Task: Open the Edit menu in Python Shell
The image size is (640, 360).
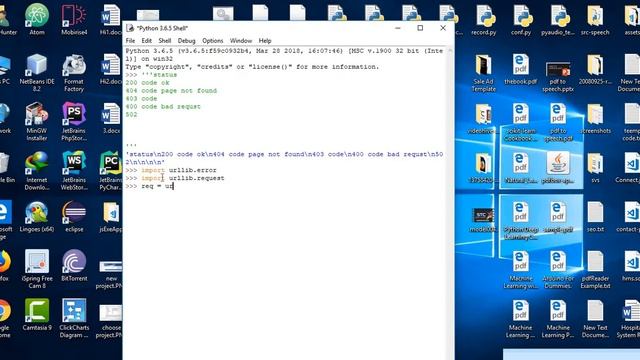Action: [x=147, y=41]
